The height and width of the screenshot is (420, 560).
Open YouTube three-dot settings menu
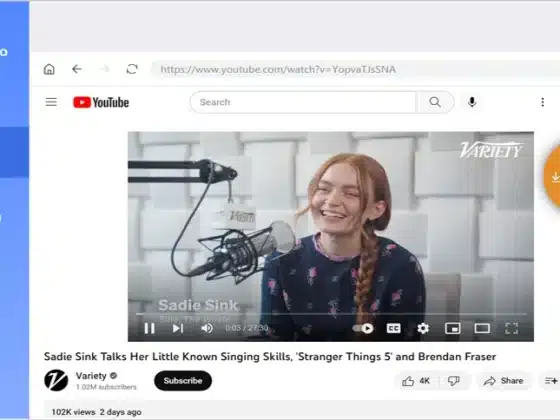pyautogui.click(x=542, y=102)
